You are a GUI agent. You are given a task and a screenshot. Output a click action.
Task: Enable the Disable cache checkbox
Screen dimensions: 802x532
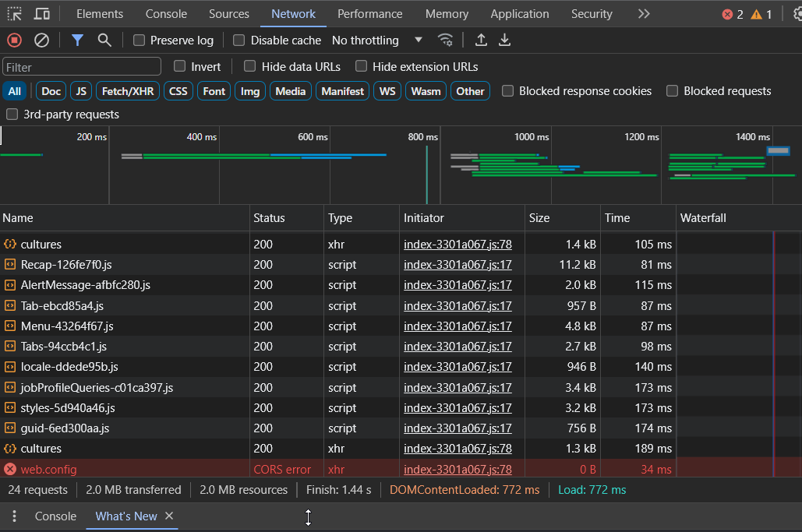click(238, 40)
